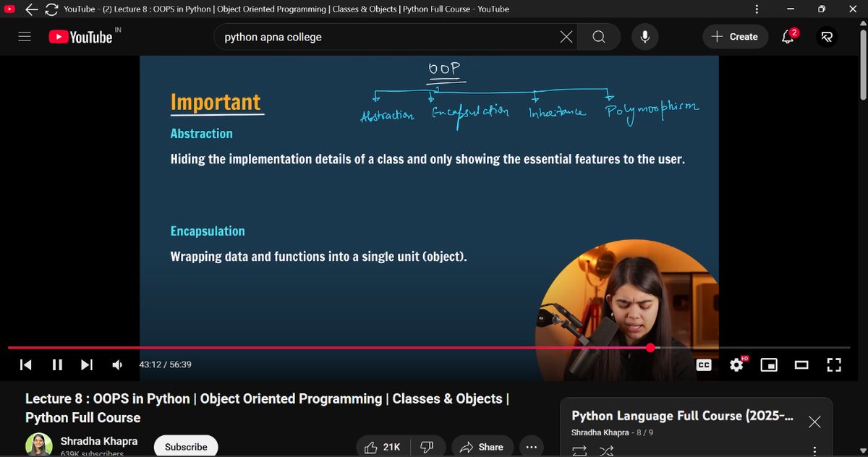This screenshot has height=457, width=868.
Task: Open the browser three-dot menu in title bar
Action: click(757, 9)
